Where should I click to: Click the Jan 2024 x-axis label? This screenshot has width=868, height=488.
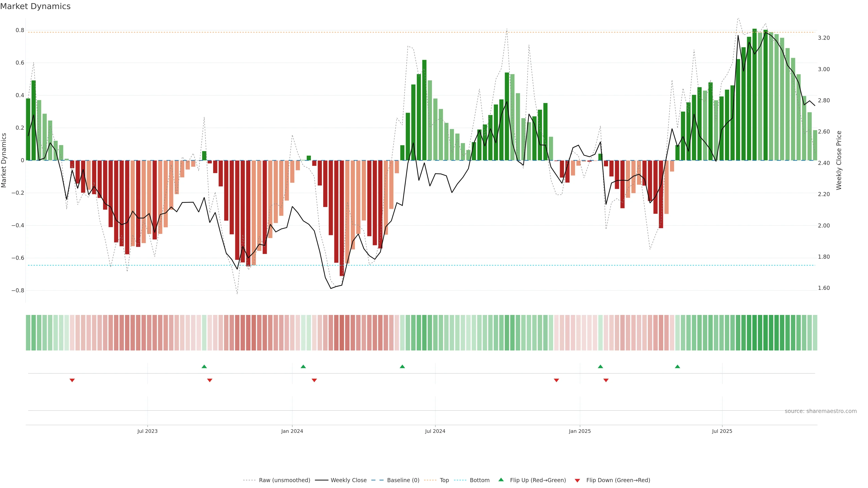(292, 431)
